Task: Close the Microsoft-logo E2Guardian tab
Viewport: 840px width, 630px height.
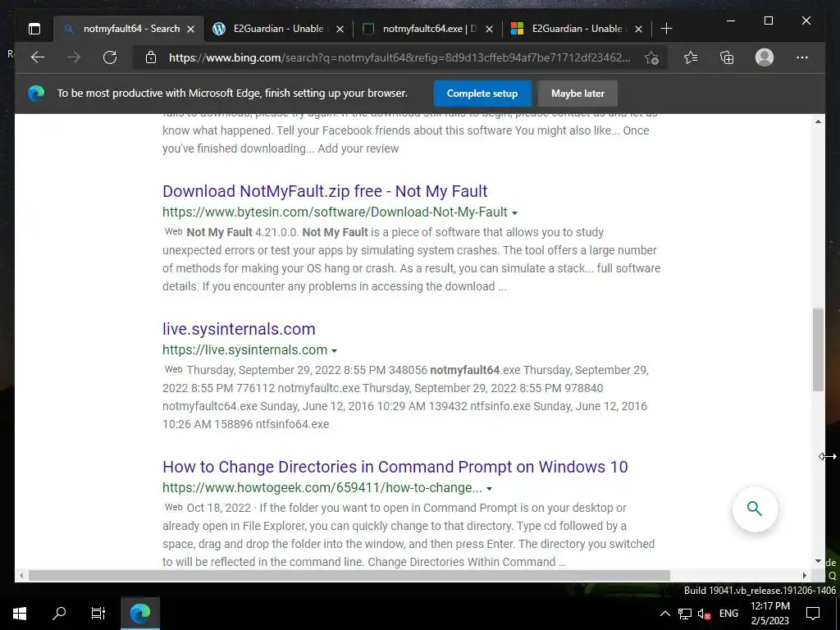Action: click(x=638, y=30)
